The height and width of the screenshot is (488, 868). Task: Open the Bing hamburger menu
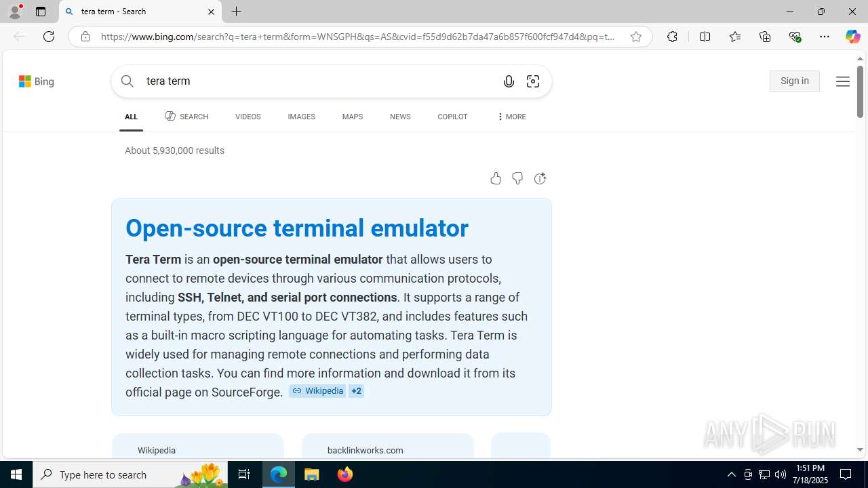[842, 81]
